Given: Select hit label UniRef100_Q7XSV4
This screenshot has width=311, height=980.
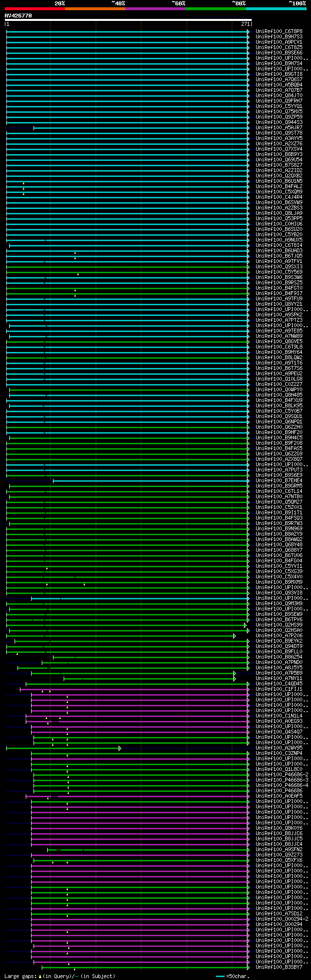Looking at the screenshot, I should (279, 149).
